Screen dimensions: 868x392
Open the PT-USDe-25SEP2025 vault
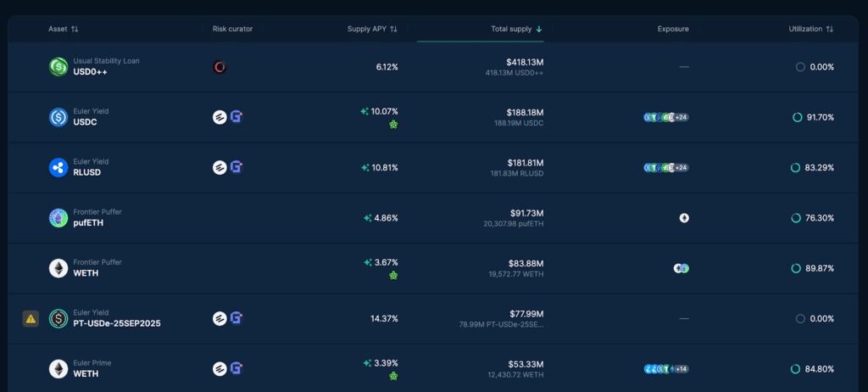pos(433,318)
